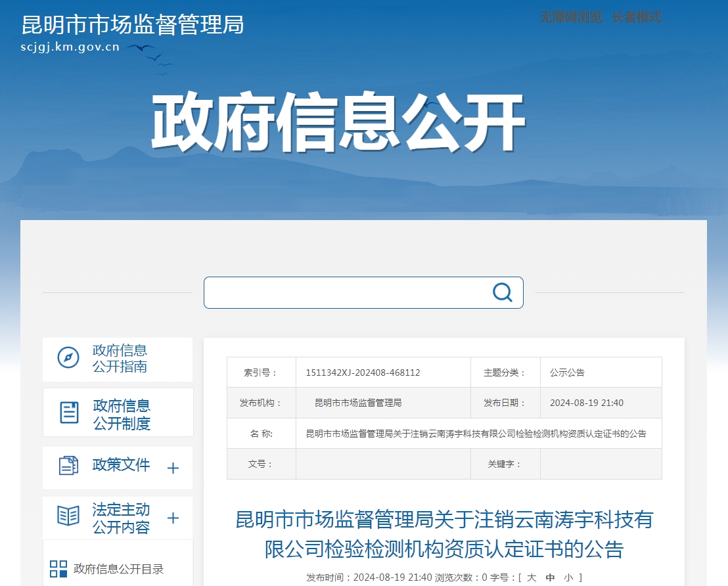Click the large blue article headline
Screen dimensions: 728x586
point(444,534)
